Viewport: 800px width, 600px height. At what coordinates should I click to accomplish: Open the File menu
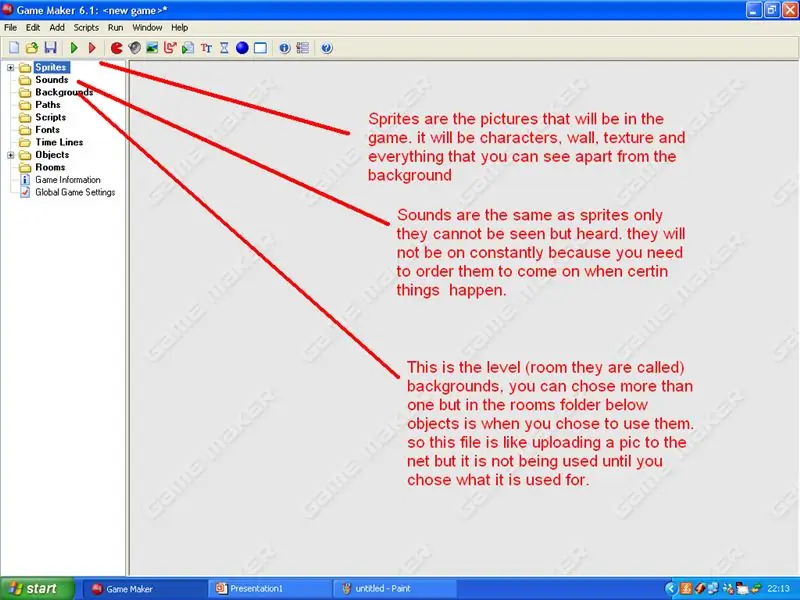coord(11,28)
